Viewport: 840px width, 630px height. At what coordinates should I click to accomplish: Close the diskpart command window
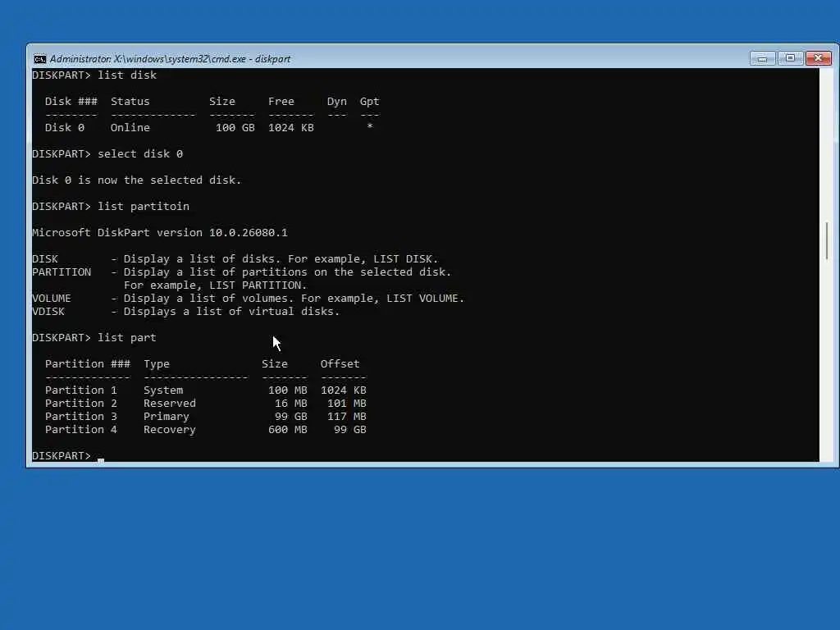(x=818, y=58)
